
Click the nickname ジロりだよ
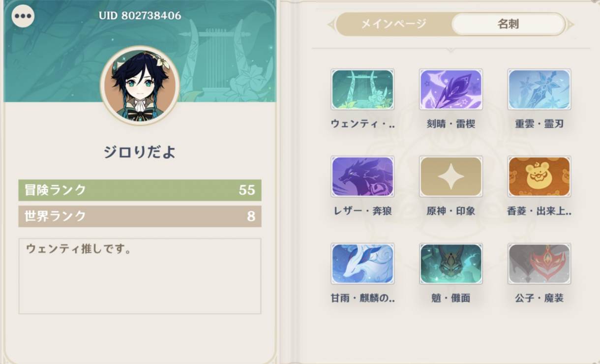tap(140, 152)
